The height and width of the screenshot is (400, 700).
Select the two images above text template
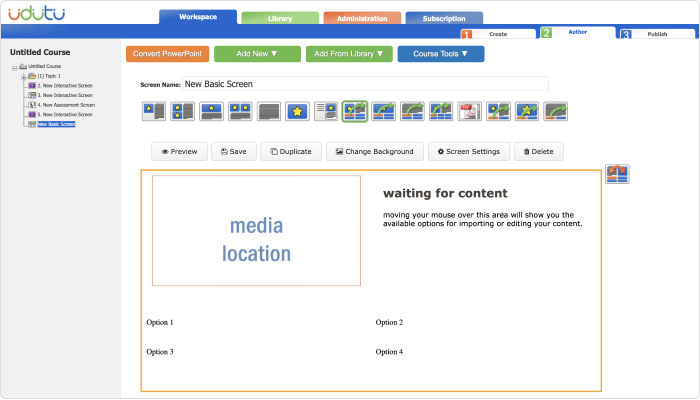point(240,111)
